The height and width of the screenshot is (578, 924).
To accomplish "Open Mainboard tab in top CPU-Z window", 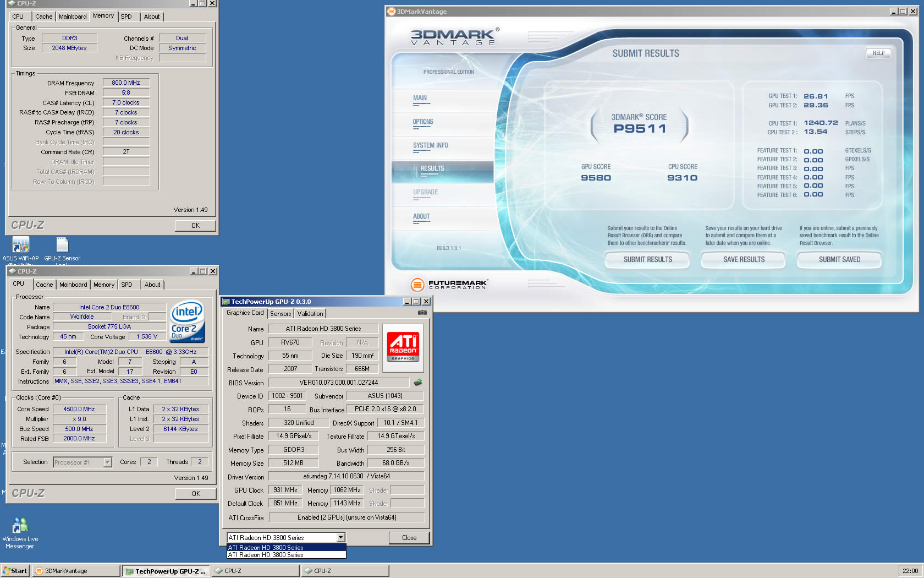I will tap(73, 17).
